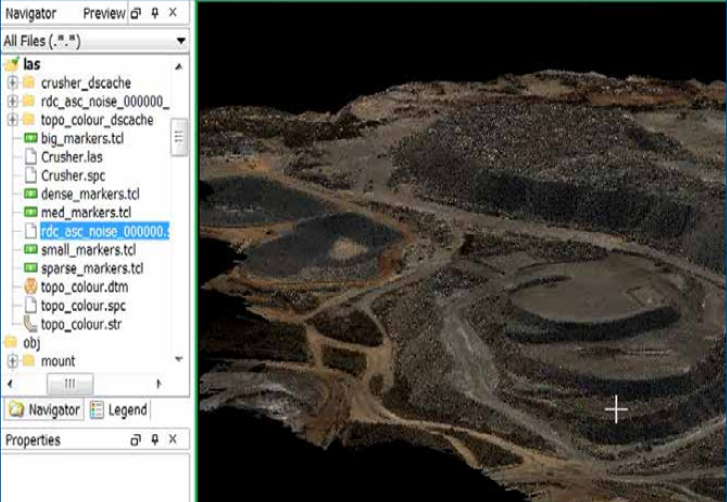
Task: Select the Crusher.spc file
Action: pyautogui.click(x=72, y=176)
